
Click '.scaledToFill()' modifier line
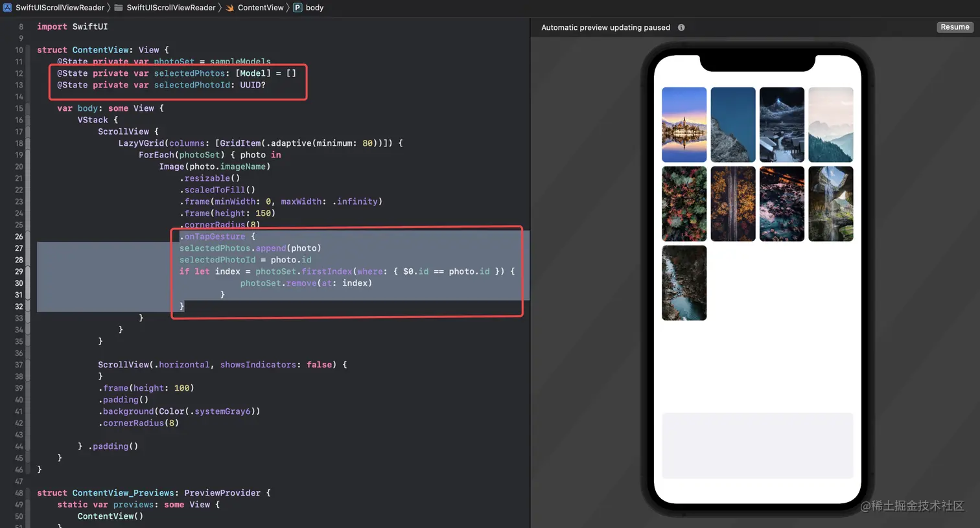point(217,190)
